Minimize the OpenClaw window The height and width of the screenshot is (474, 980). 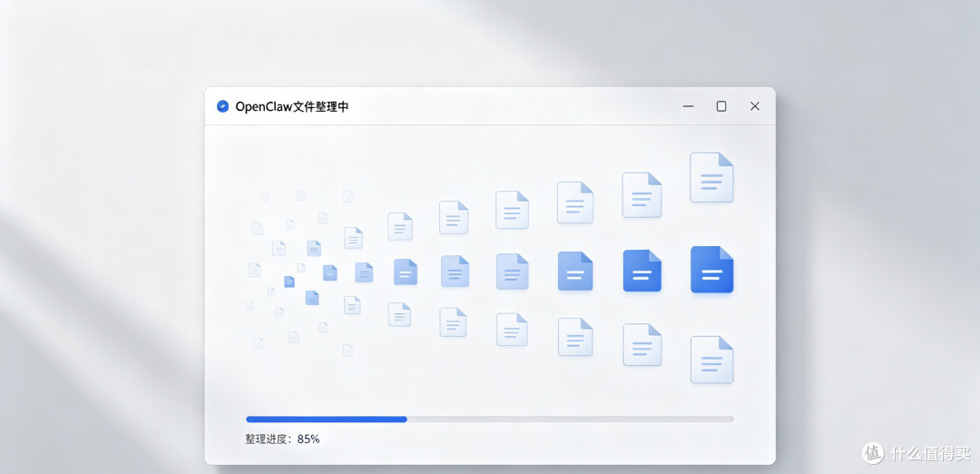[688, 106]
